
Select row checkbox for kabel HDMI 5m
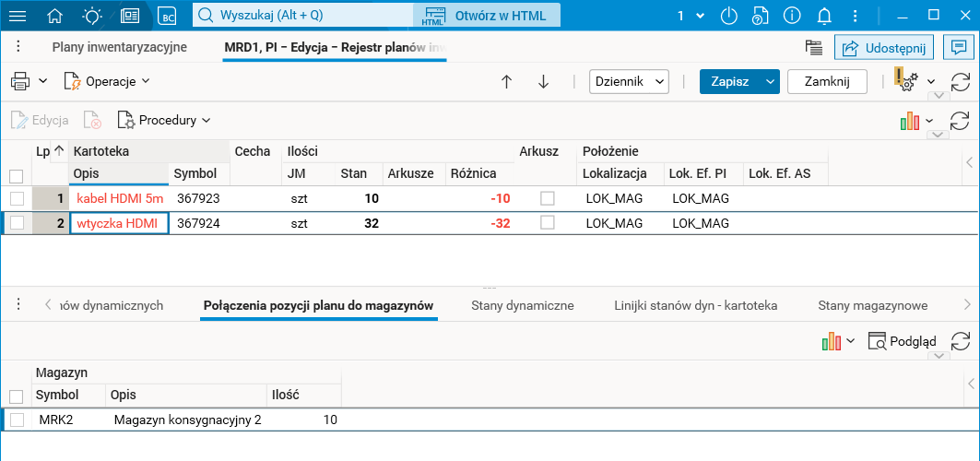tap(17, 198)
